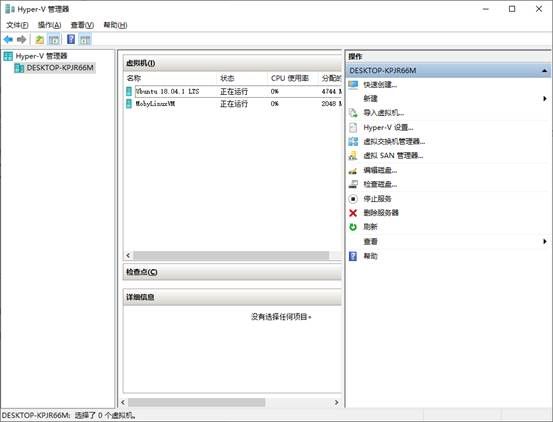
Task: Click the 虚拟机(I) panel header
Action: coord(232,63)
